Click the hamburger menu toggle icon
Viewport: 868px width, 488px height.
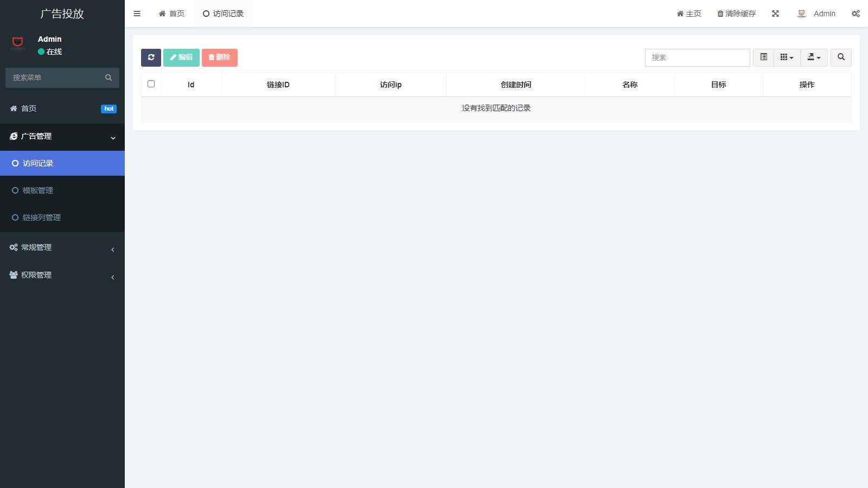137,14
